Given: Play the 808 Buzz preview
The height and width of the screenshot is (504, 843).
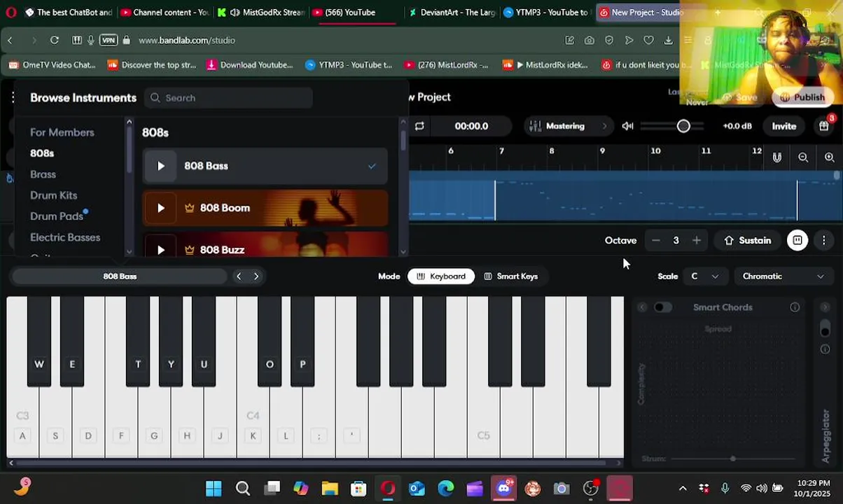Looking at the screenshot, I should click(161, 250).
